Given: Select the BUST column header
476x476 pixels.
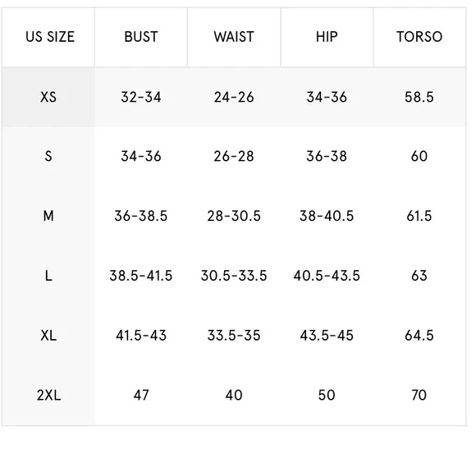Looking at the screenshot, I should click(141, 37).
